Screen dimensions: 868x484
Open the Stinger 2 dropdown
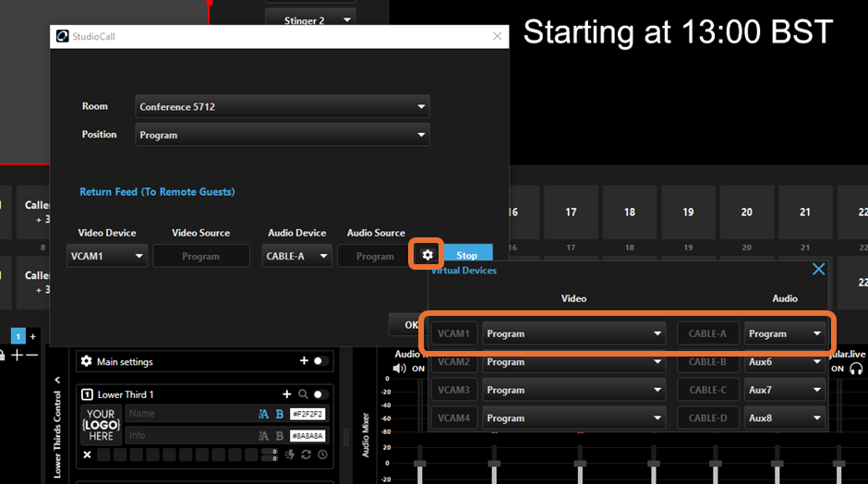tap(310, 18)
